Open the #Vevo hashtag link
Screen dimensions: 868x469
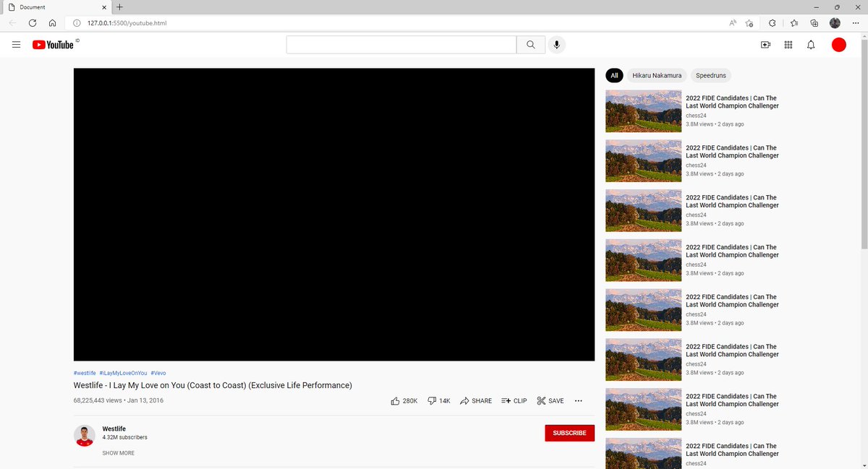pos(158,373)
